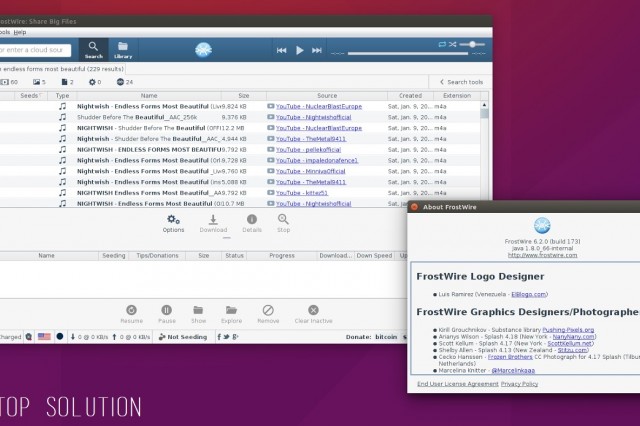Adjust the player volume slider
The width and height of the screenshot is (640, 426).
[472, 44]
